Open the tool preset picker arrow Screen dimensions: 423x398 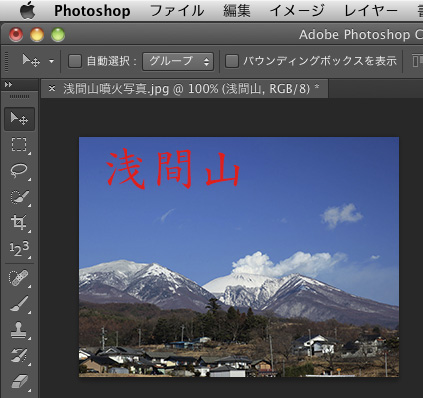tap(51, 61)
